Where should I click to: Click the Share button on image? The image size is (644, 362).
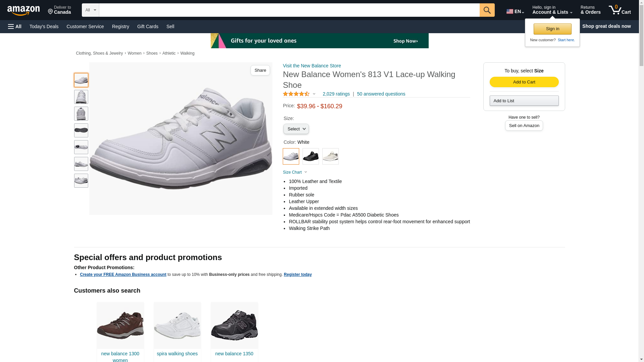pyautogui.click(x=260, y=70)
